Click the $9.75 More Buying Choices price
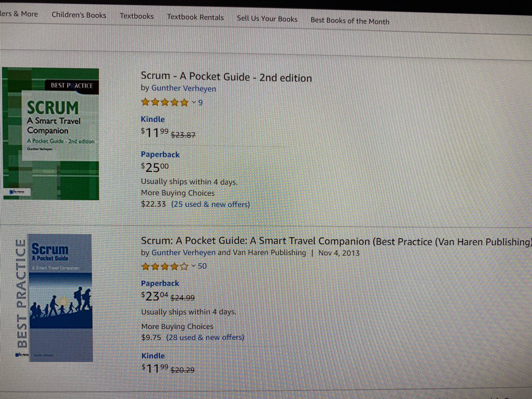 (x=151, y=337)
